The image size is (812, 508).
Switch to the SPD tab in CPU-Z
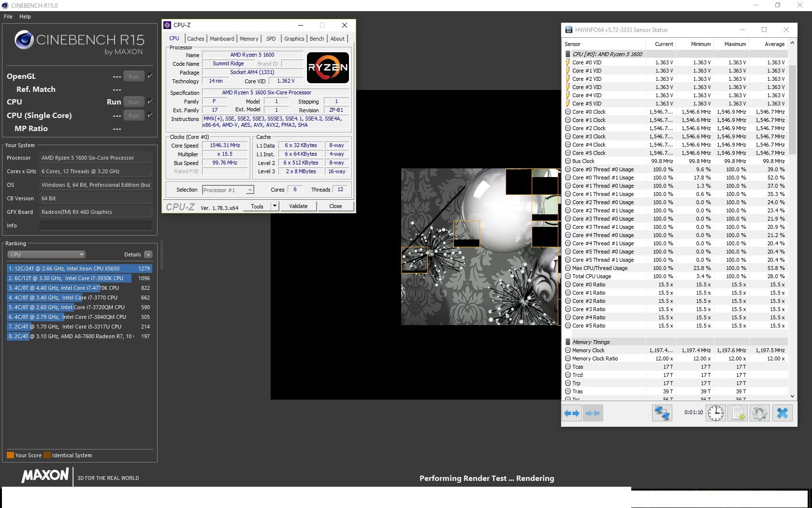click(271, 39)
